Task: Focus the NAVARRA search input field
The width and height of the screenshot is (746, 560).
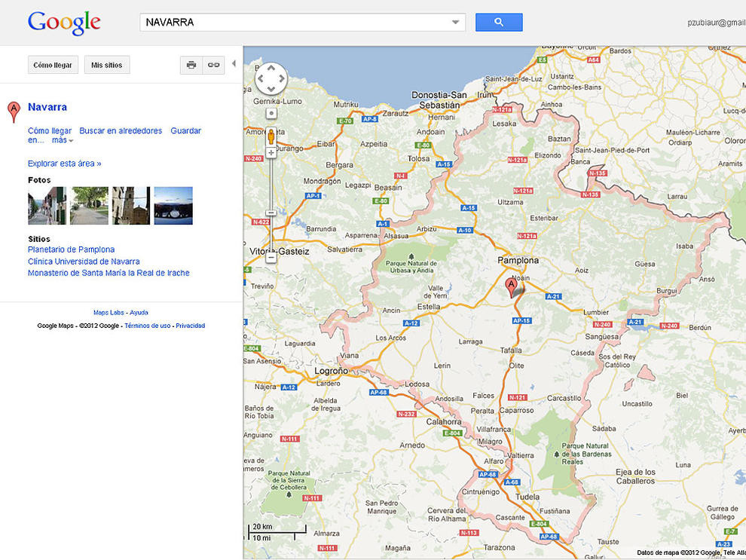Action: pos(303,23)
